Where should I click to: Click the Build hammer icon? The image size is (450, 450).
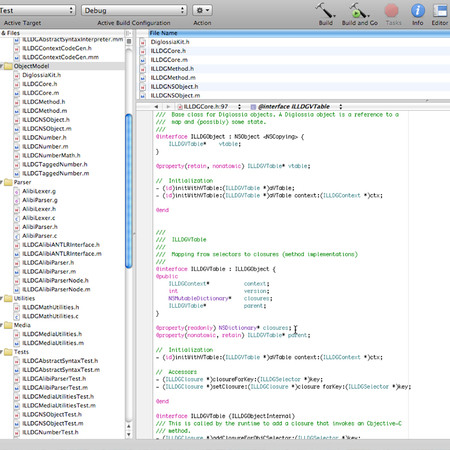(325, 10)
